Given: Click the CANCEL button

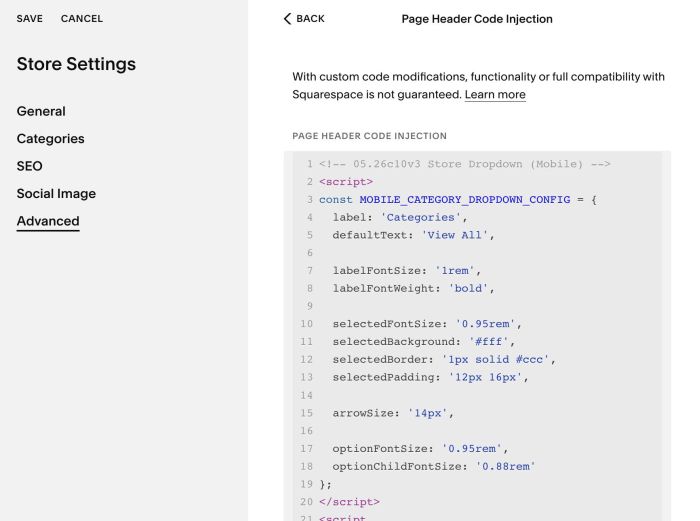Looking at the screenshot, I should coord(82,19).
